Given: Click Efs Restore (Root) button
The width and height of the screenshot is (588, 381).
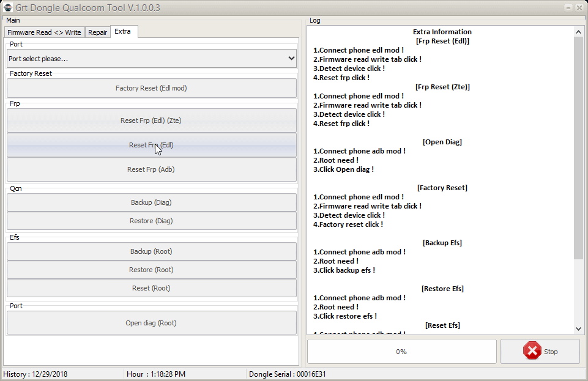Looking at the screenshot, I should (152, 270).
